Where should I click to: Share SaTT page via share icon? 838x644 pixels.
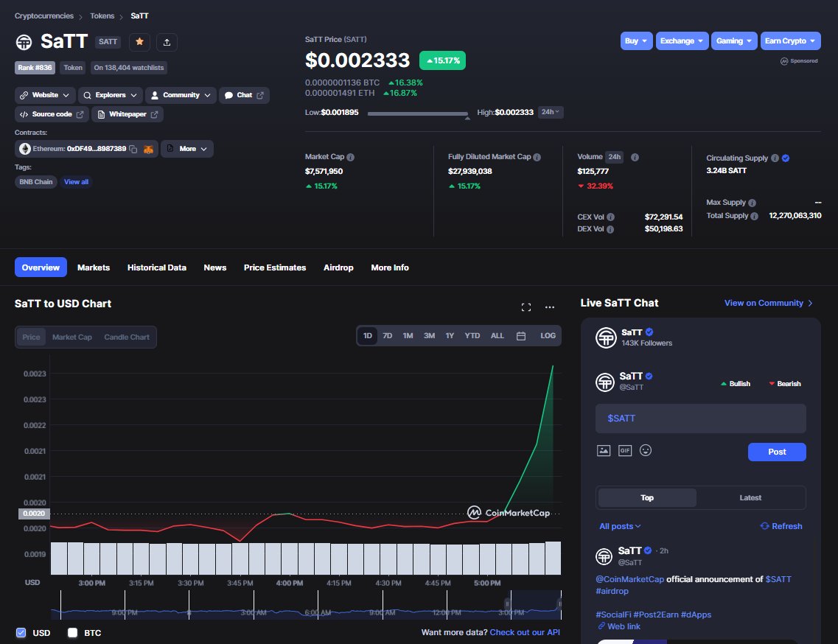pyautogui.click(x=167, y=42)
